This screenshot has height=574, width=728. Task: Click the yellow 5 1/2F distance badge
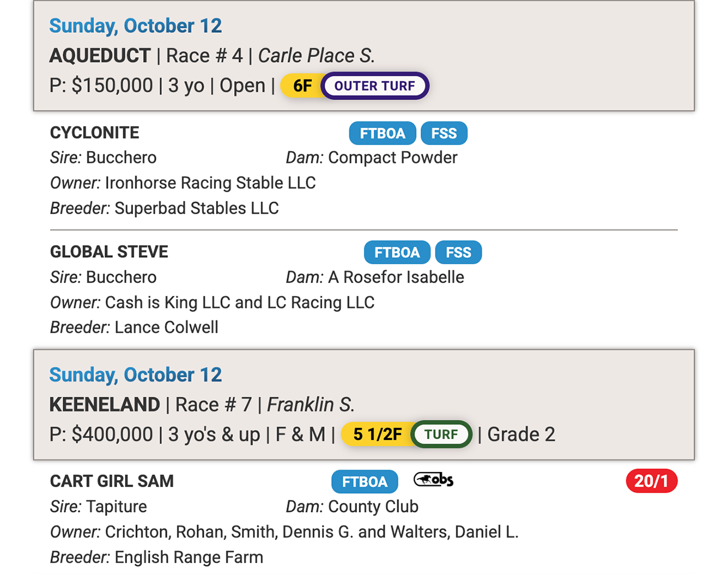[x=377, y=434]
